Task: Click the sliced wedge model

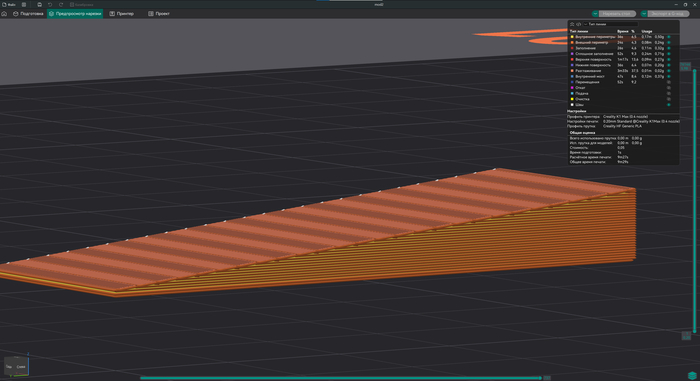Action: click(x=339, y=237)
